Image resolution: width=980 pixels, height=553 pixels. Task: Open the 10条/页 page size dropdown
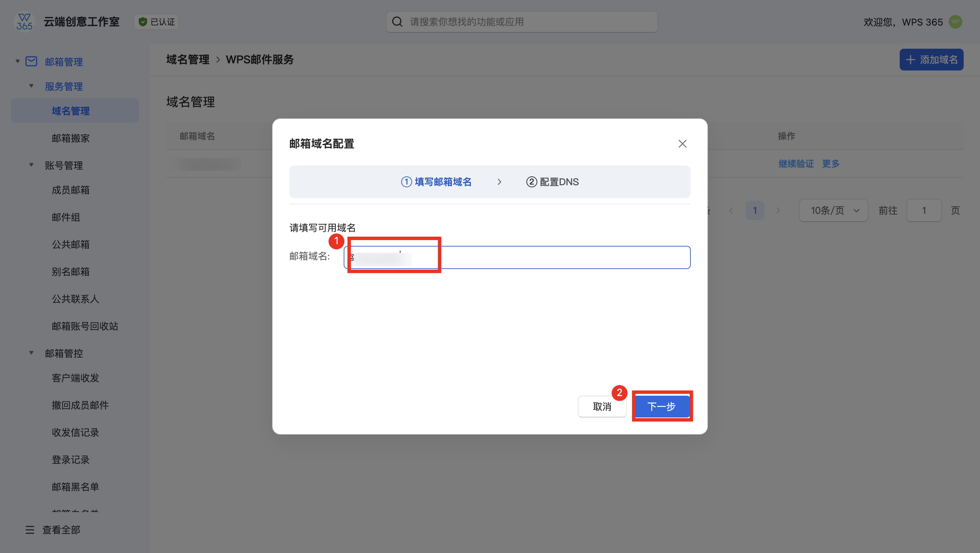(x=833, y=210)
